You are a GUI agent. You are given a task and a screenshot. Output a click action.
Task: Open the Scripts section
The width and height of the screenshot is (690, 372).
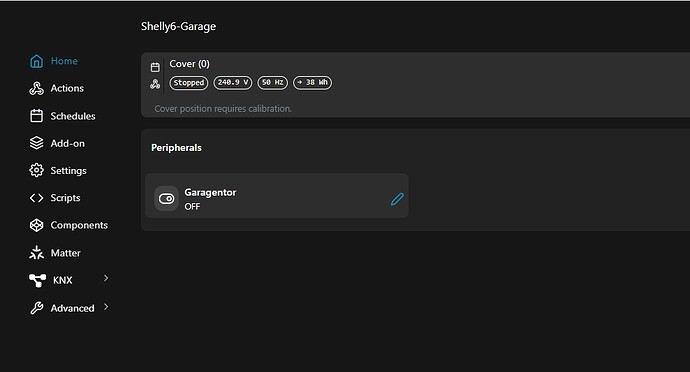tap(65, 198)
